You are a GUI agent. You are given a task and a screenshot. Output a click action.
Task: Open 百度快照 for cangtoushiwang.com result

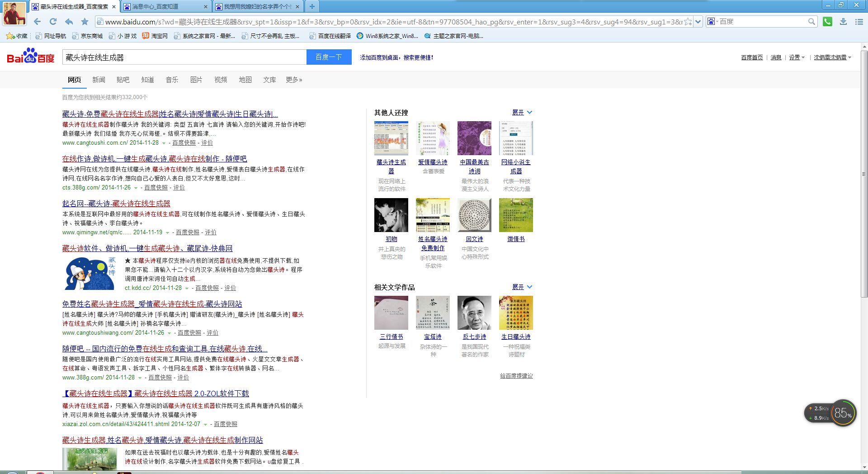point(189,332)
